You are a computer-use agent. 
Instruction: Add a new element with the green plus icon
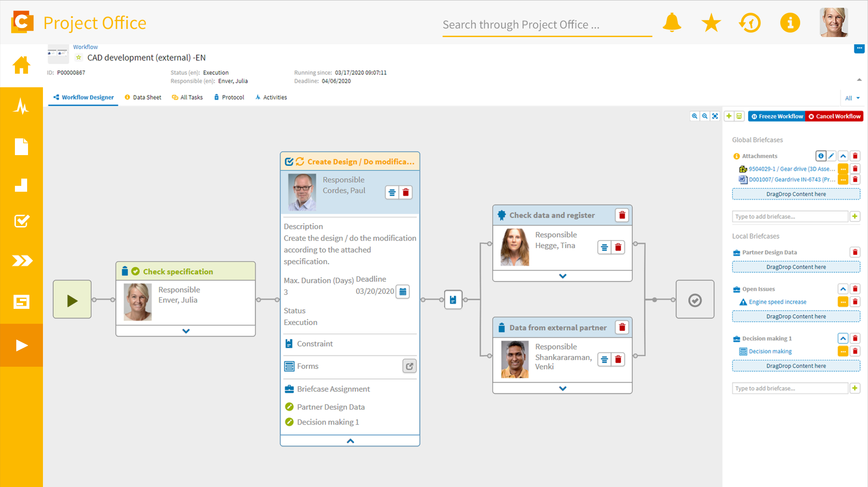(x=728, y=116)
